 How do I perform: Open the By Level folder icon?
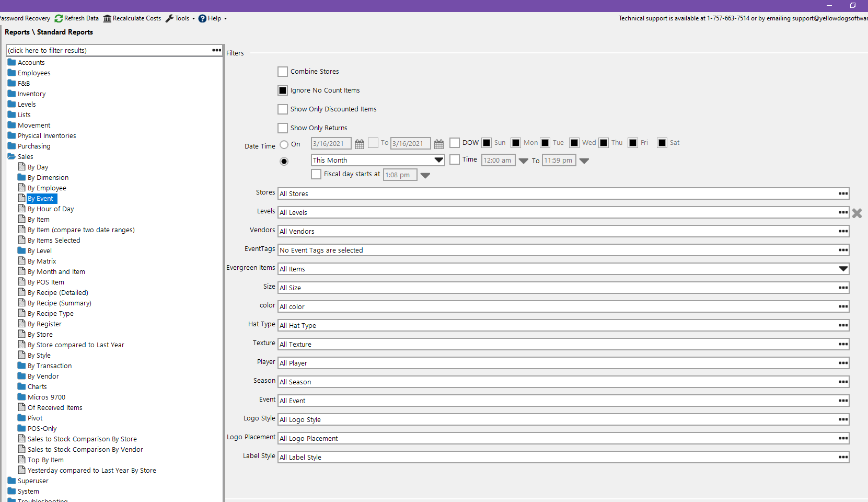21,250
